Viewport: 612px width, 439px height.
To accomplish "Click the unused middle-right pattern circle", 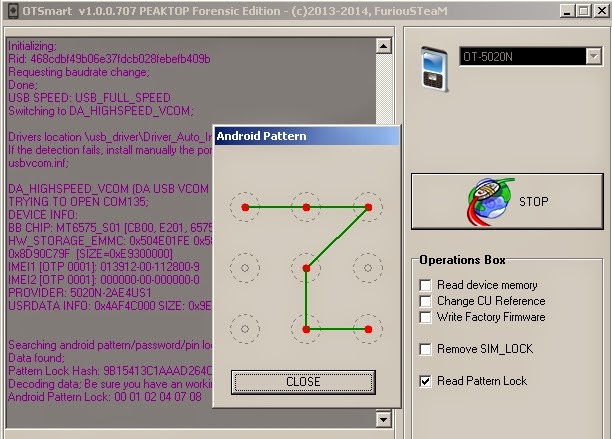I will coord(368,268).
